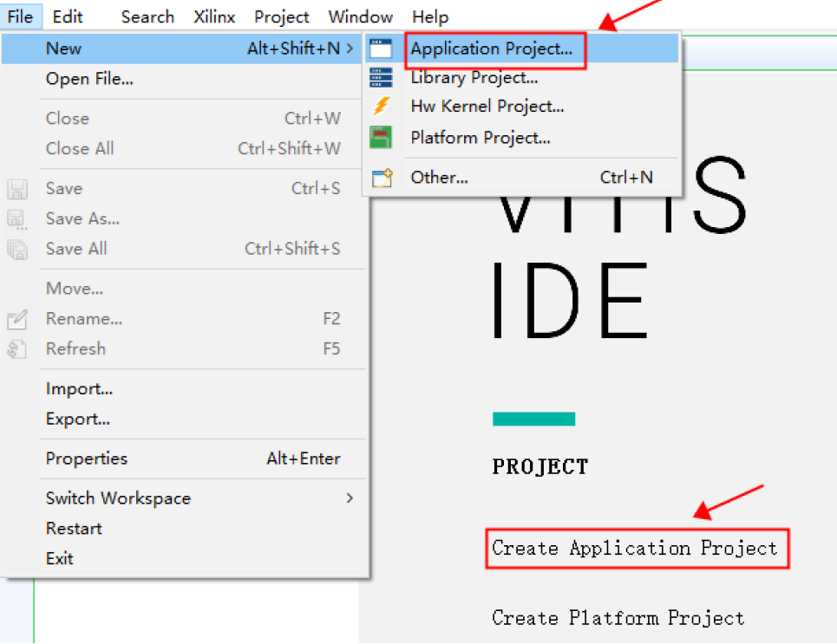Click the Other new wizard icon
The width and height of the screenshot is (837, 644).
pyautogui.click(x=382, y=177)
